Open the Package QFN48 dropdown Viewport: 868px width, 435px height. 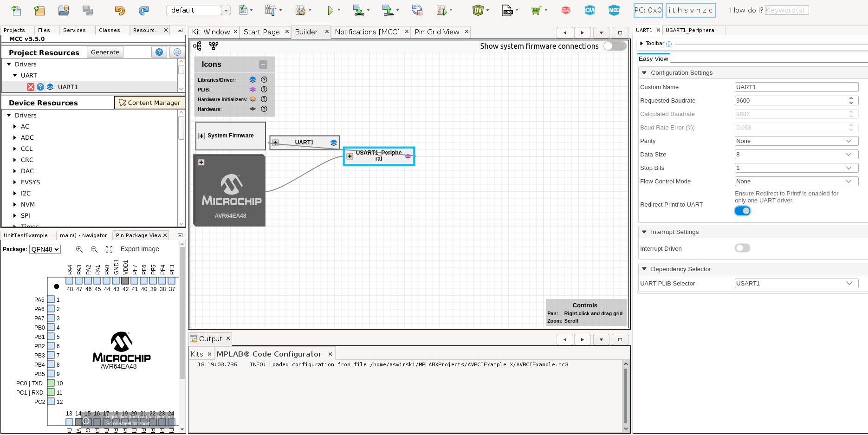coord(45,249)
